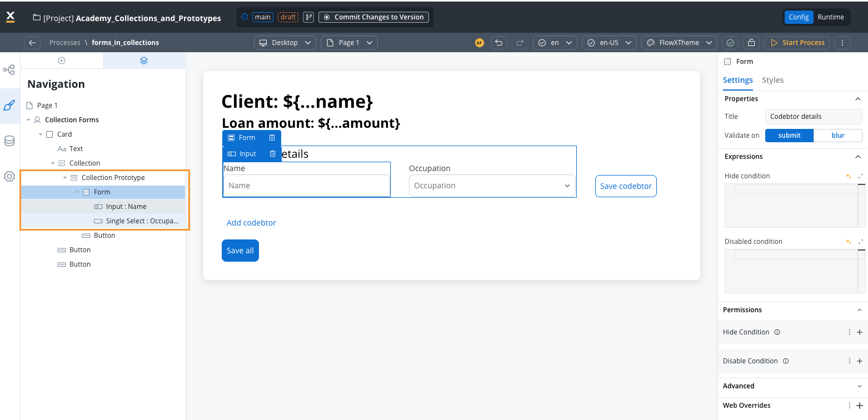Set Validate on to blur
Viewport: 868px width, 420px height.
[x=837, y=136]
